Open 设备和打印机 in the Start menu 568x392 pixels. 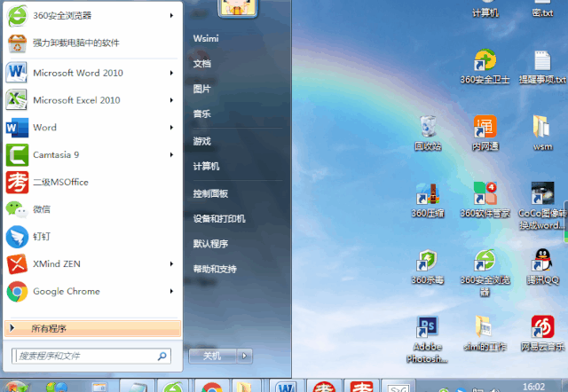(219, 219)
